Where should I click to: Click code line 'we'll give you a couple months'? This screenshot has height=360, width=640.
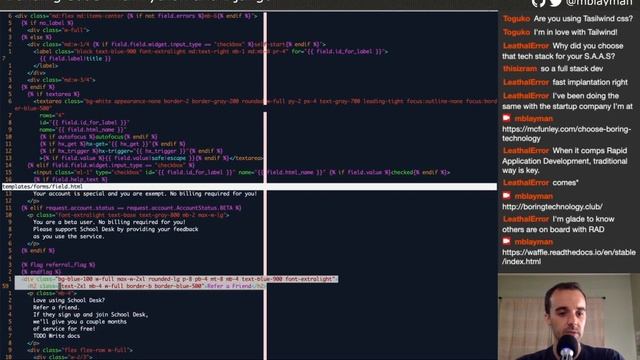(x=80, y=322)
